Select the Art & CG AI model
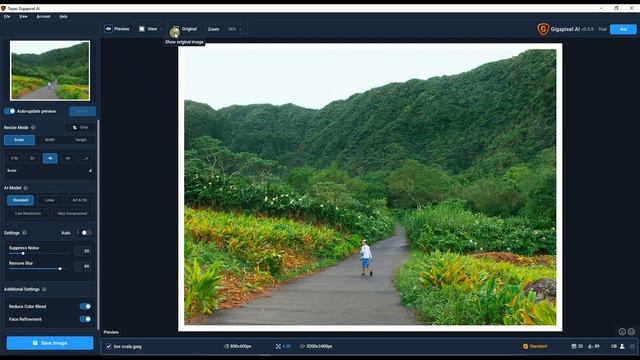This screenshot has width=640, height=360. pyautogui.click(x=80, y=200)
